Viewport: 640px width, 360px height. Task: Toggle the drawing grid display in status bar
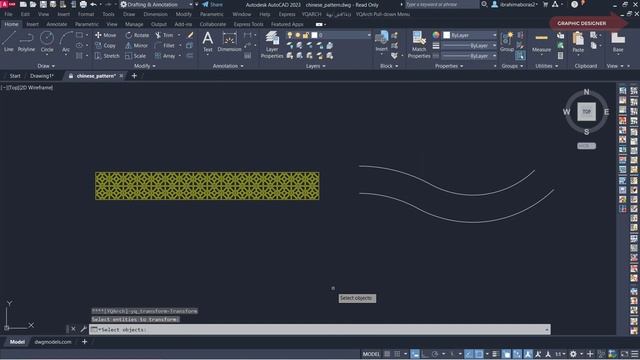click(387, 354)
